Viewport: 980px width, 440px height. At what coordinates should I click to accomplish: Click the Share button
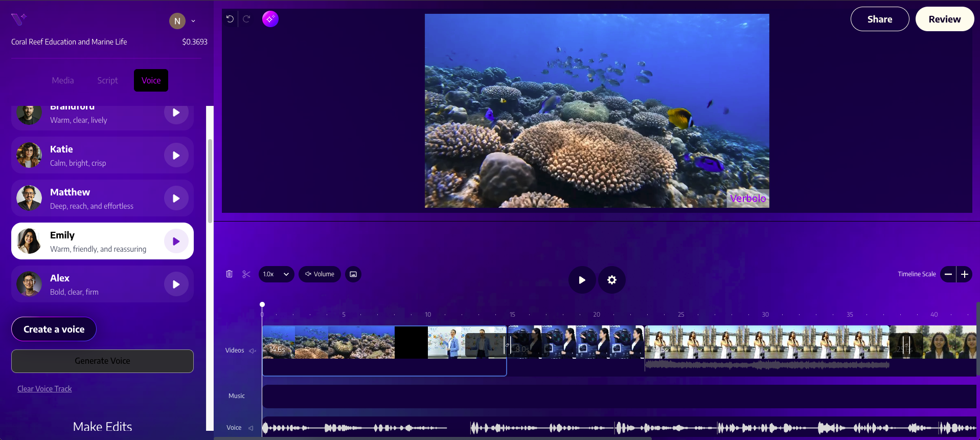pos(880,19)
